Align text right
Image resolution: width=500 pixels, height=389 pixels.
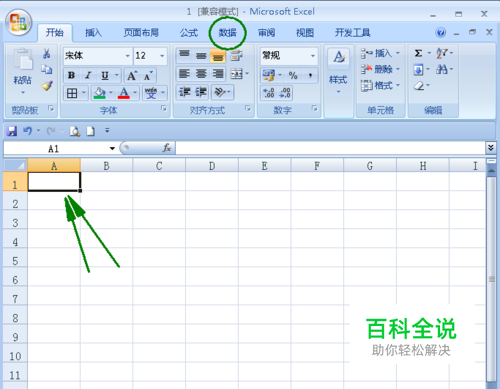click(218, 74)
